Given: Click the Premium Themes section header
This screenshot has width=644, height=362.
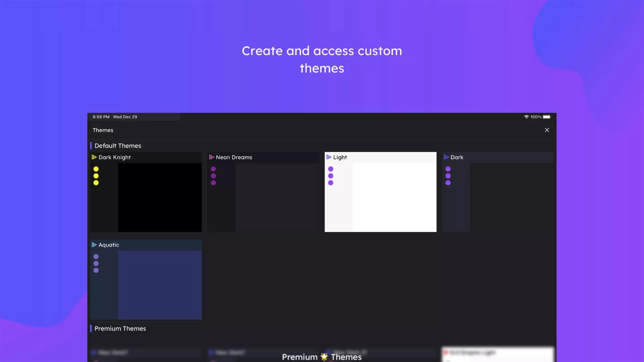Looking at the screenshot, I should click(120, 328).
